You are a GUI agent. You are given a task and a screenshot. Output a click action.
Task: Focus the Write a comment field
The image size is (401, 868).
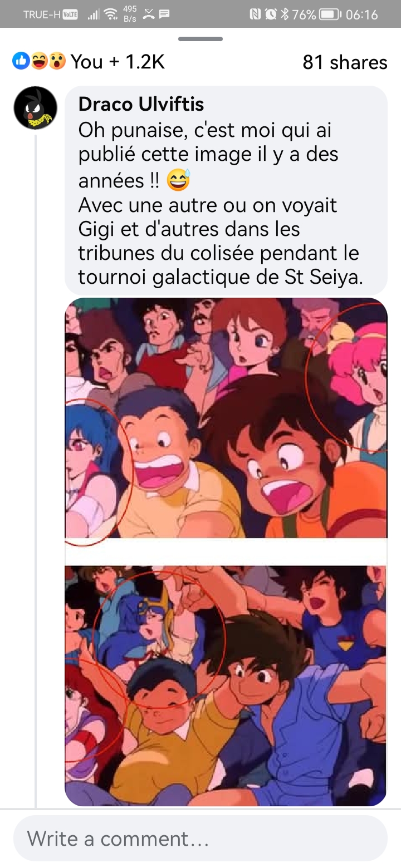coord(200,838)
